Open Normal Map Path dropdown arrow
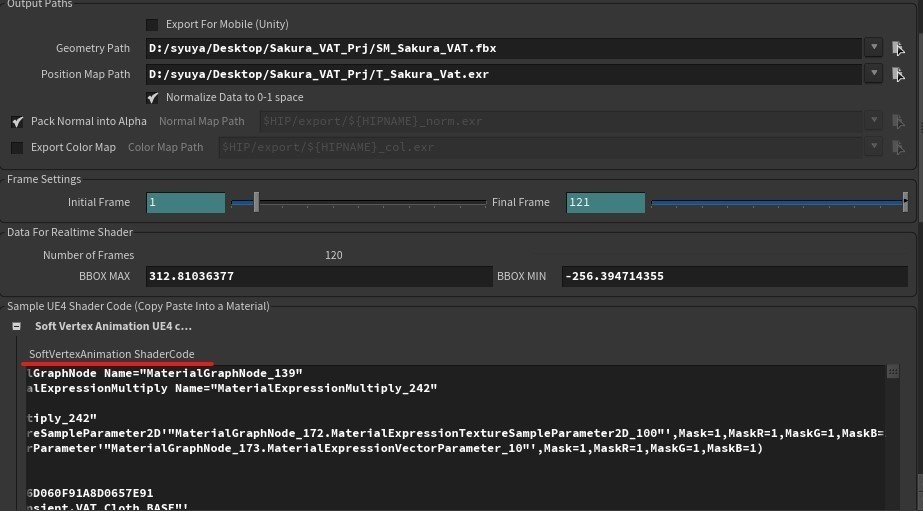 [x=874, y=122]
